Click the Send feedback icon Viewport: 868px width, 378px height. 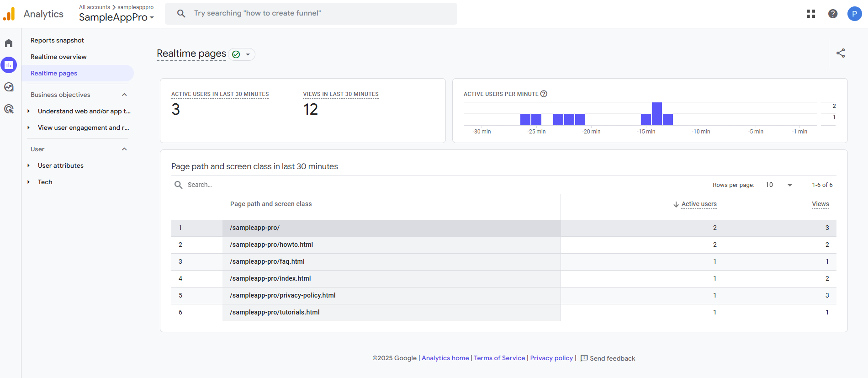tap(584, 358)
